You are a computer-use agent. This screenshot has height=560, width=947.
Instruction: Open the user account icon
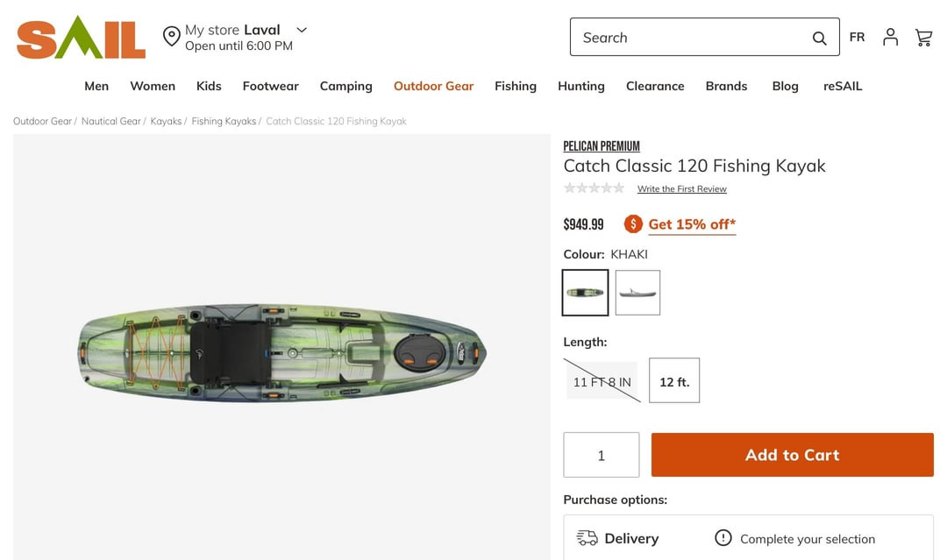(890, 37)
